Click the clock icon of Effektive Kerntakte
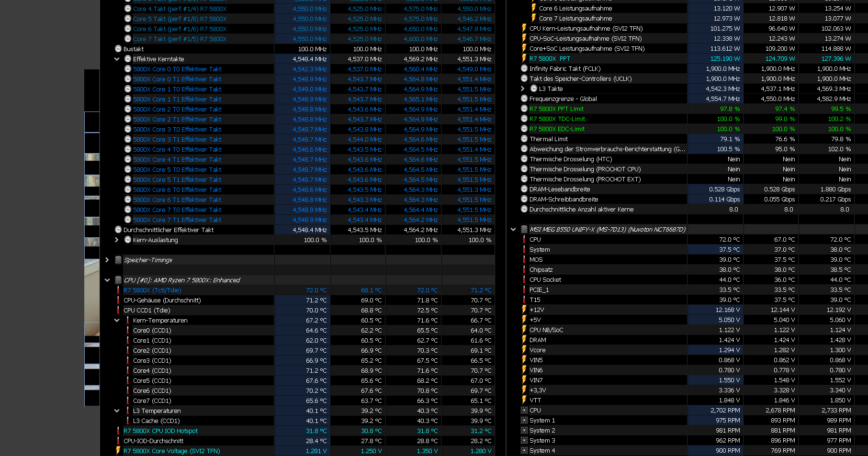Viewport: 868px width, 456px height. click(128, 59)
